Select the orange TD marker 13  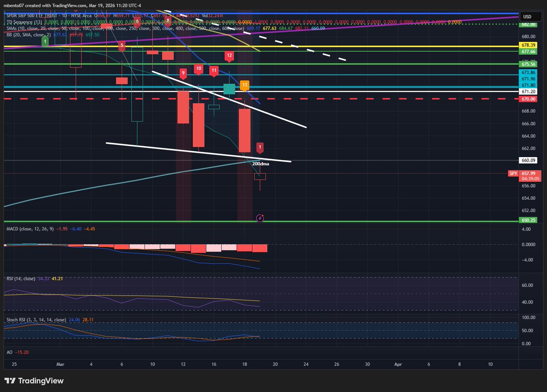(x=245, y=85)
